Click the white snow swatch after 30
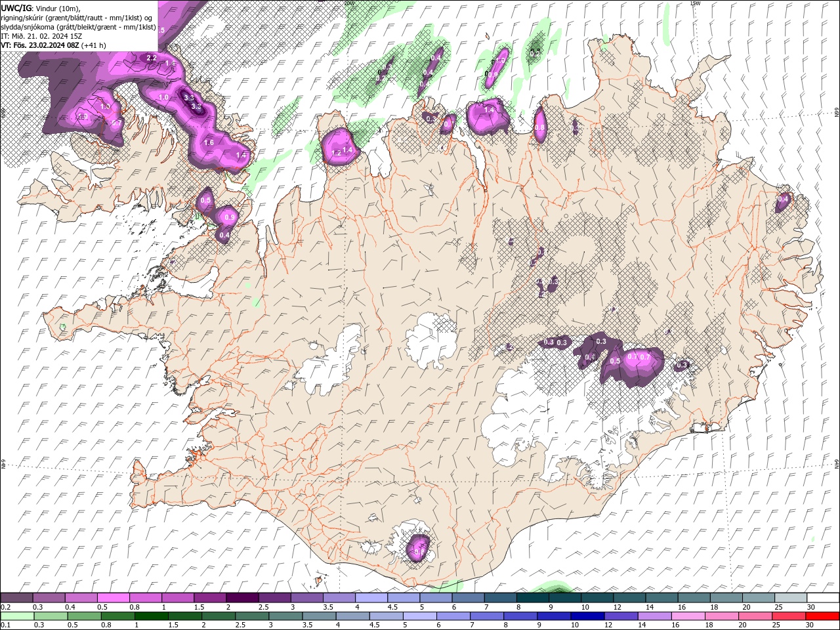Screen dimensions: 840x630 823,598
